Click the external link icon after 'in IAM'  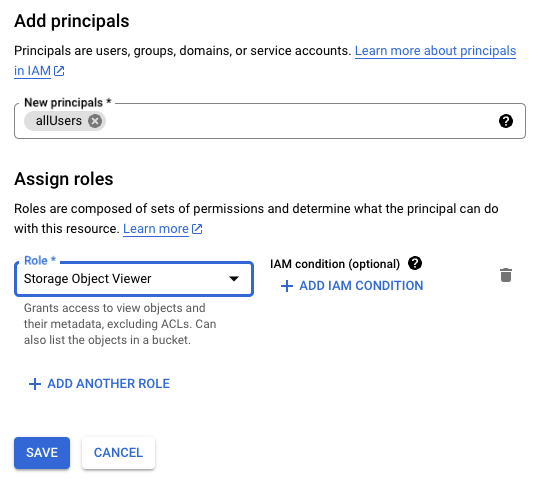pos(59,71)
